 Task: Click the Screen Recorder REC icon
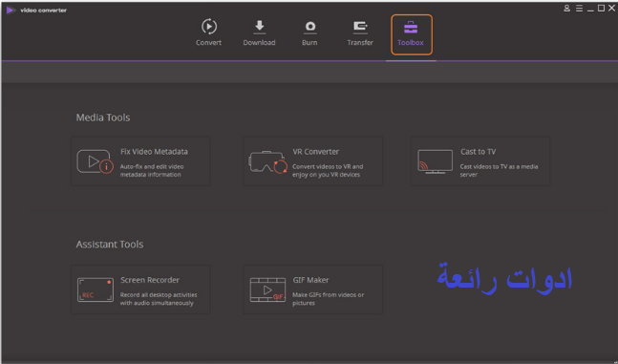[x=96, y=289]
